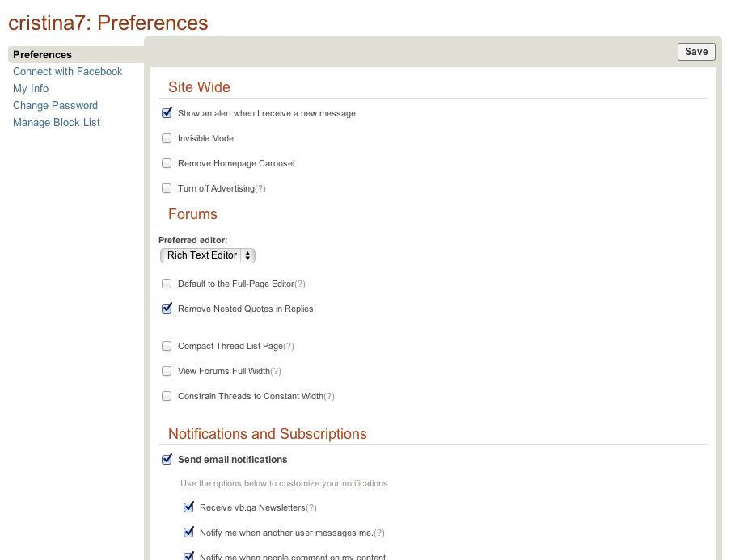
Task: Click the (?) after 'another user messages me'
Action: 379,533
